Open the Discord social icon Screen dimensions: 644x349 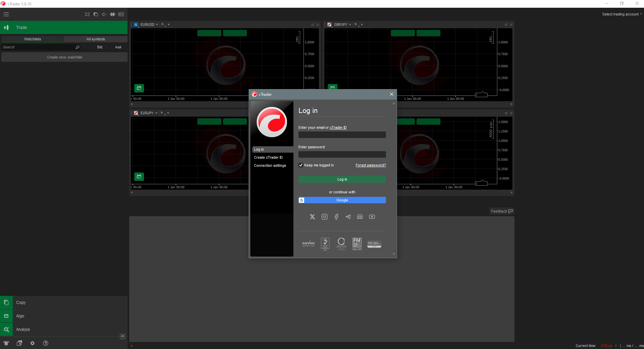tap(360, 217)
